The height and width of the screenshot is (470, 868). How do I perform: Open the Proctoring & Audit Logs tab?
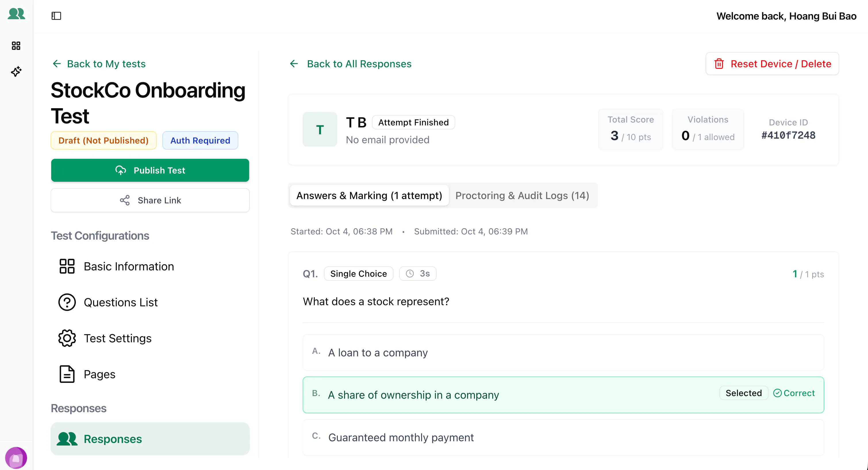[522, 196]
